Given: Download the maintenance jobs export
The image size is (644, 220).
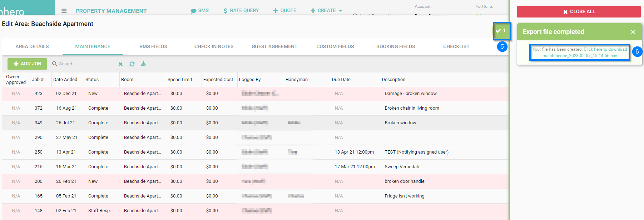Looking at the screenshot, I should pyautogui.click(x=143, y=64).
